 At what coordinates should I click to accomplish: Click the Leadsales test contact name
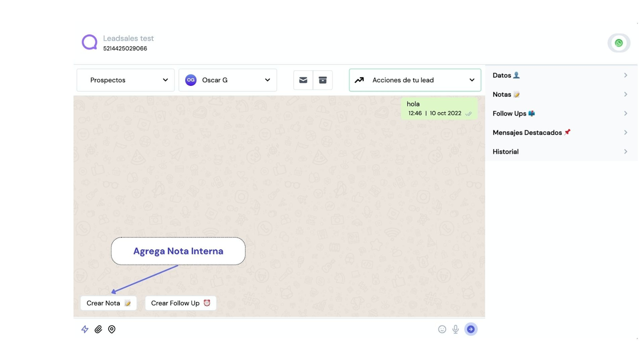tap(128, 38)
